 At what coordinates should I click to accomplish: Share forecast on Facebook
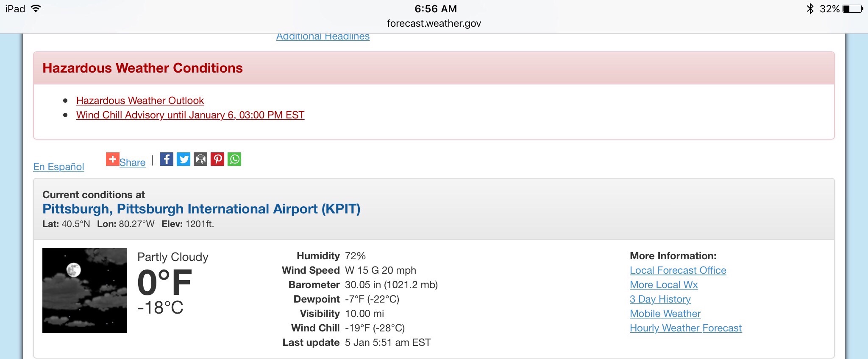pos(167,159)
